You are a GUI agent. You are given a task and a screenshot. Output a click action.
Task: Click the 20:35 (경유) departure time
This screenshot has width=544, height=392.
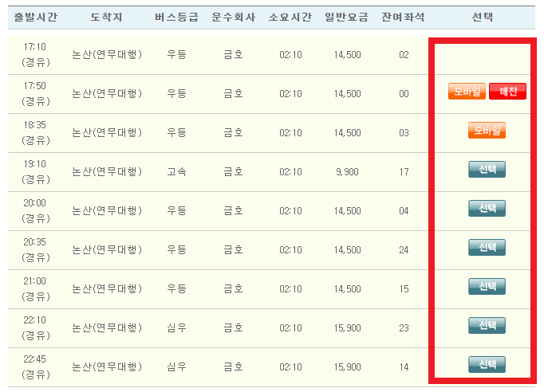click(35, 250)
